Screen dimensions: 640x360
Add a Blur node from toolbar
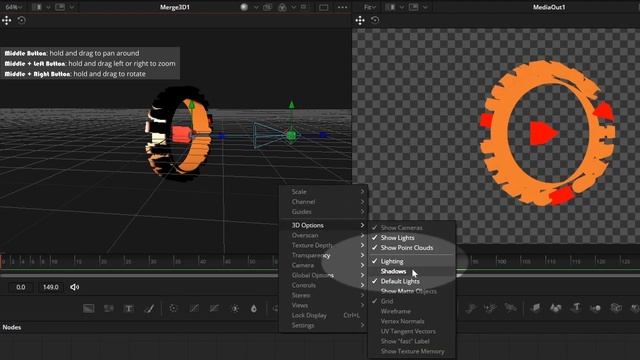click(x=254, y=309)
